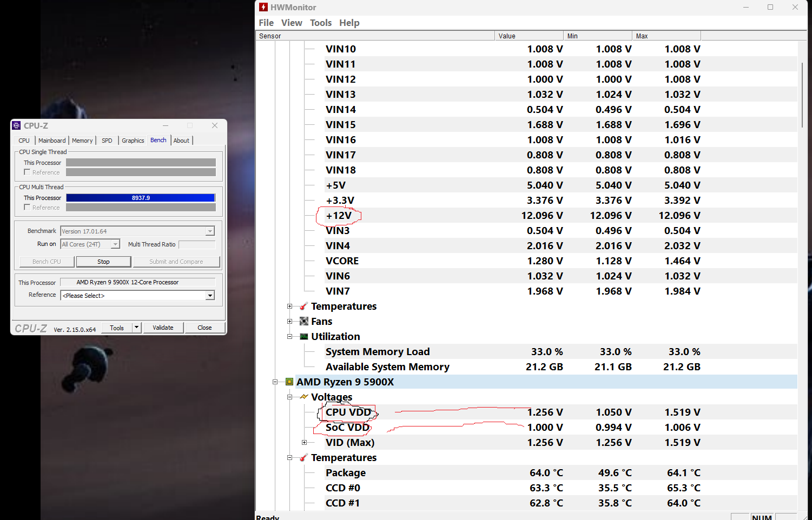Click the Voltages lightning icon under AMD Ryzen

tap(304, 397)
